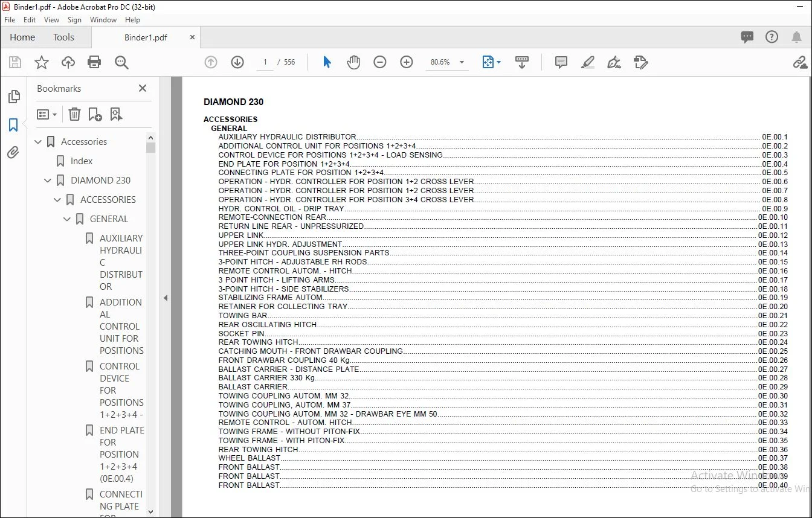Go to next page arrow

pyautogui.click(x=237, y=62)
